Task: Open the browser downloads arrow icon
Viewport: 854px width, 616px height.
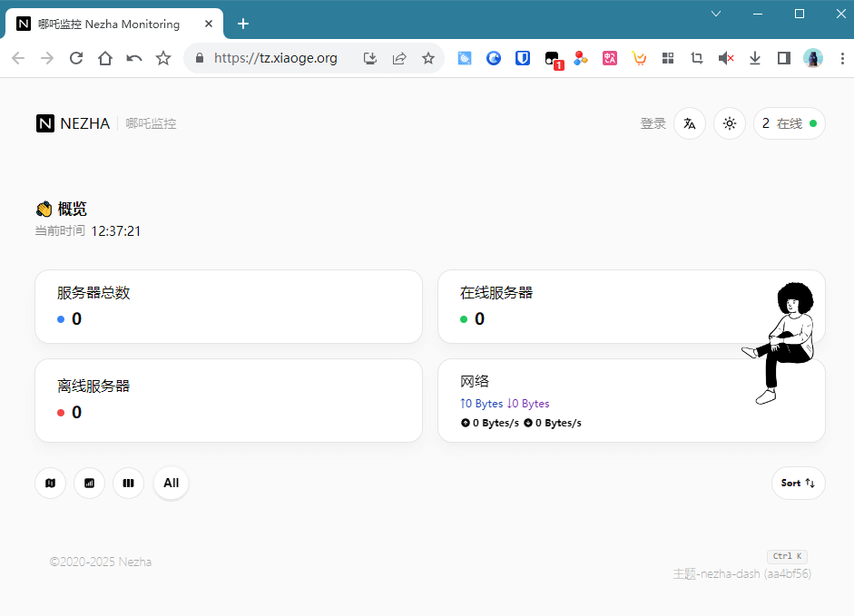Action: point(754,58)
